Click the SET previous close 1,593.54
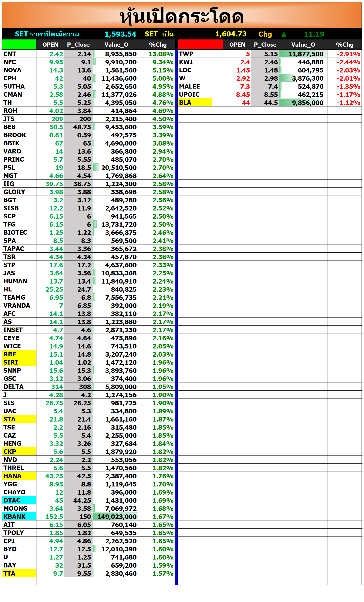The height and width of the screenshot is (602, 364). click(120, 34)
